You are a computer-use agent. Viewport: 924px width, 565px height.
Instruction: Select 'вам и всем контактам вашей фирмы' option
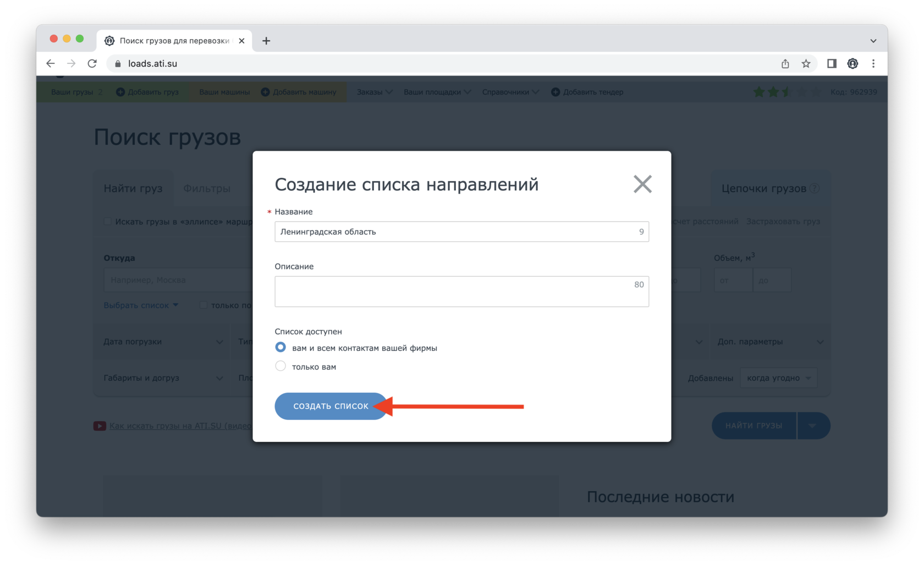click(280, 347)
